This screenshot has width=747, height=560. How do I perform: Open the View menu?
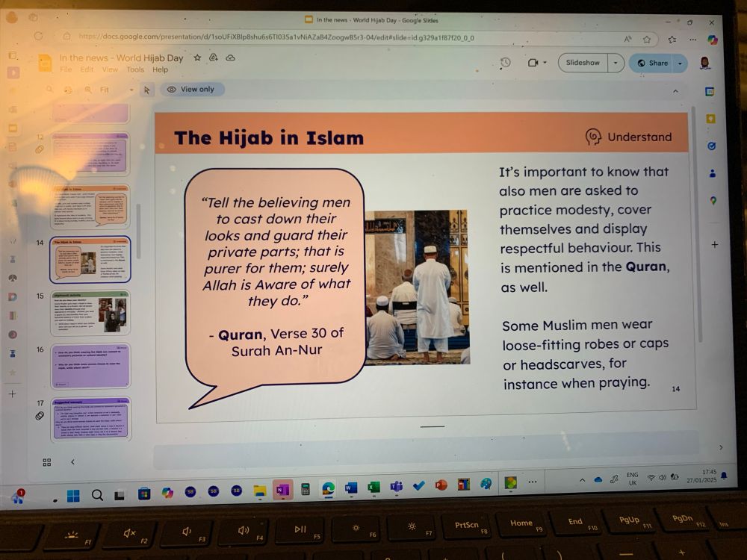point(110,69)
